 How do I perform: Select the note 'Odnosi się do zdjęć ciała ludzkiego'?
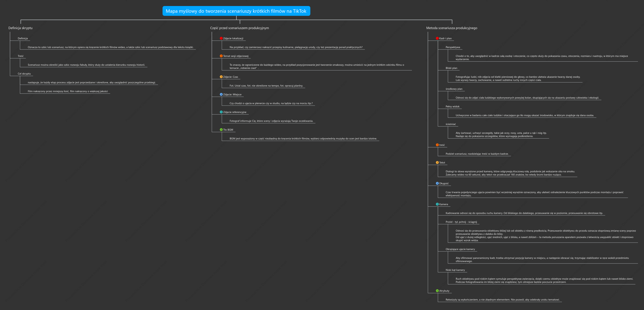527,98
